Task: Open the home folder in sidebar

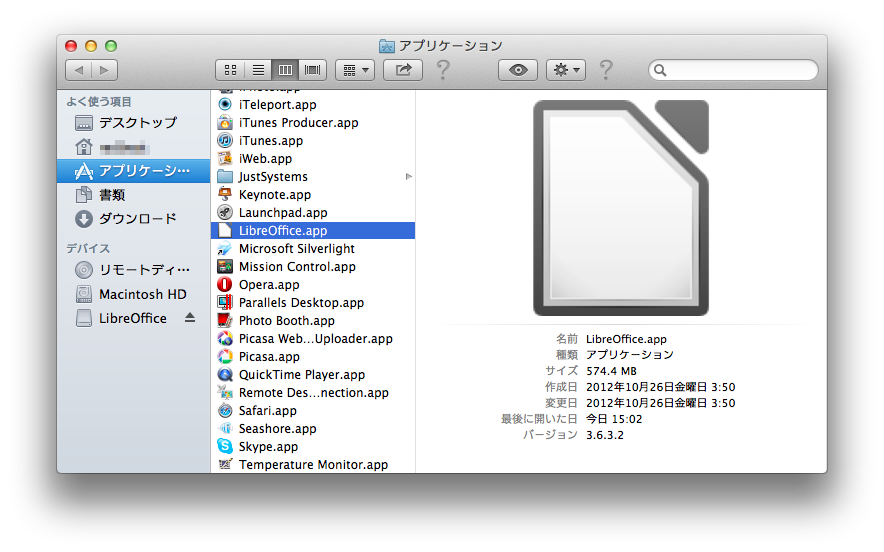Action: 134,147
